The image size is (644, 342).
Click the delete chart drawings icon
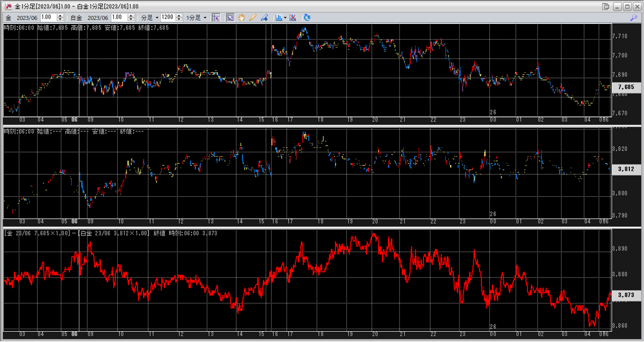point(293,18)
